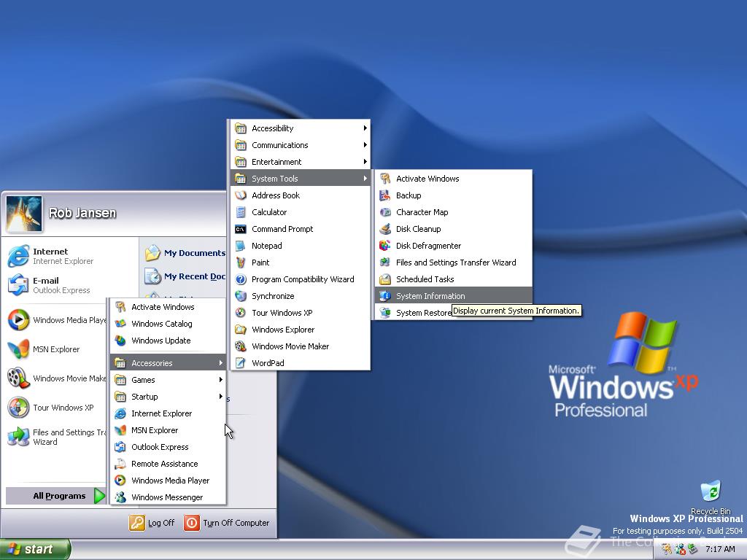This screenshot has height=560, width=747.
Task: Click the Remote Assistance icon
Action: [x=120, y=463]
